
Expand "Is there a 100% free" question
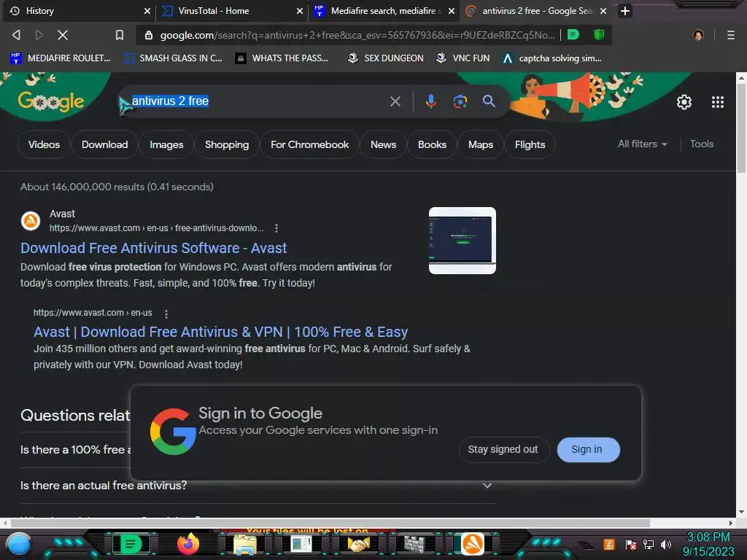tap(75, 449)
